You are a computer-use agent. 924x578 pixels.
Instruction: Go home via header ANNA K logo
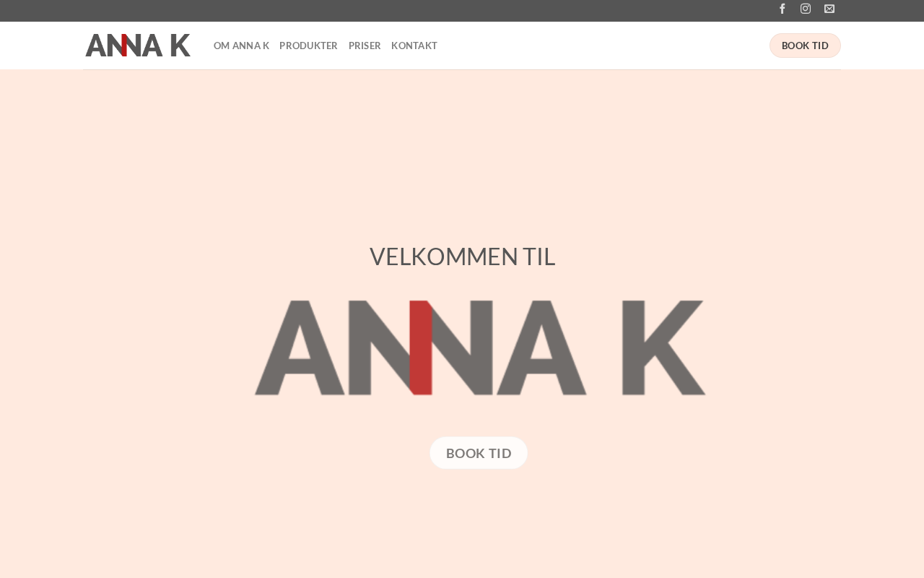point(138,46)
